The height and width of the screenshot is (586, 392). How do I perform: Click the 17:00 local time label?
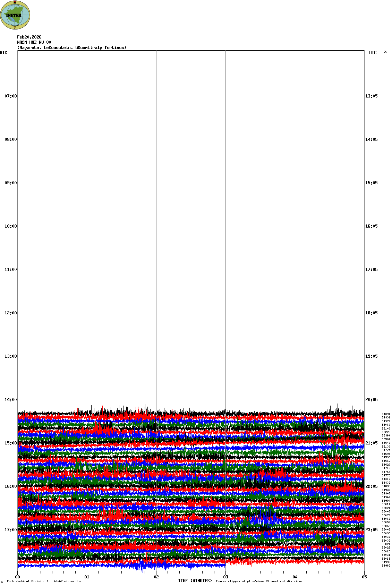10,530
